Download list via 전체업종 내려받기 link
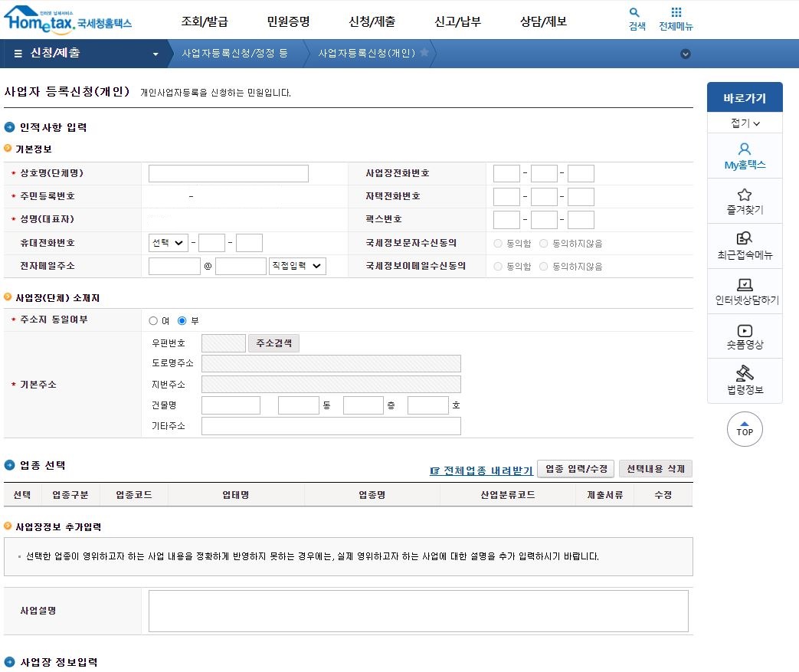The image size is (799, 672). click(482, 470)
